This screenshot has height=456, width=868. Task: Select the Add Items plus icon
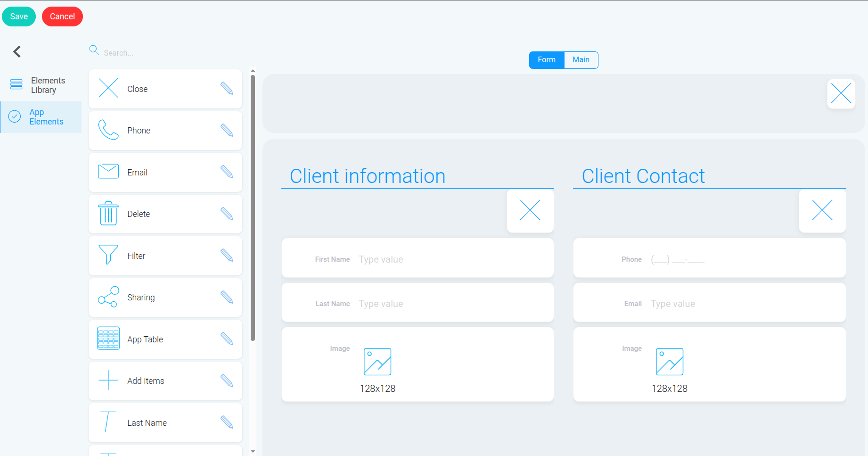click(x=108, y=380)
